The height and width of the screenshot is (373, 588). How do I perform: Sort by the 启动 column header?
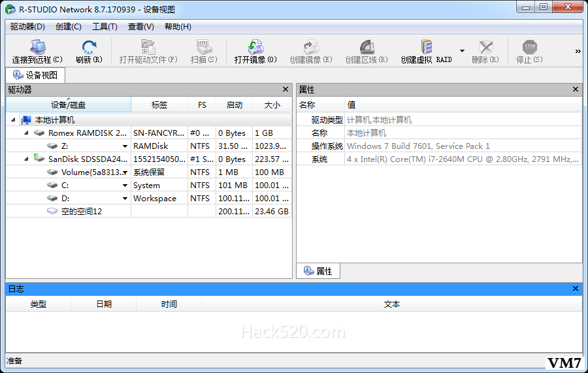point(234,105)
